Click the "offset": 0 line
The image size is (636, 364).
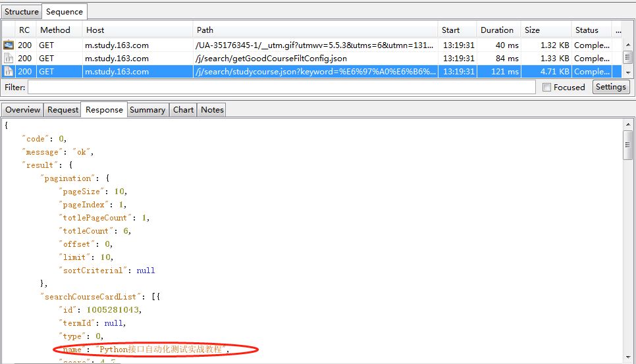click(x=86, y=244)
